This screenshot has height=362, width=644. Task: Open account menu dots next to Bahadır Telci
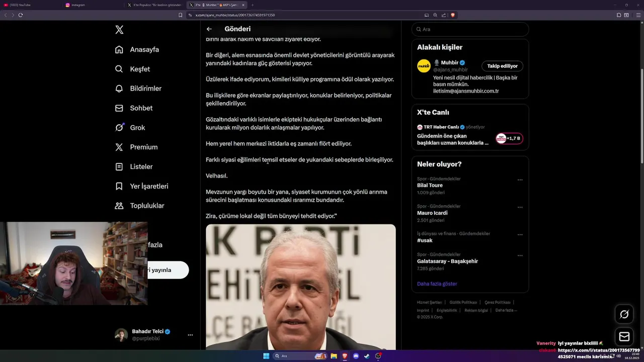pyautogui.click(x=190, y=335)
